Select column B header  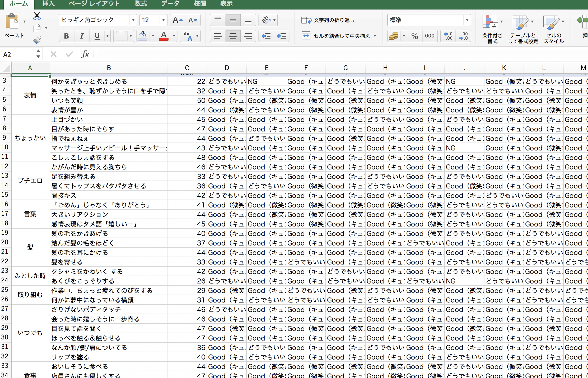(109, 68)
